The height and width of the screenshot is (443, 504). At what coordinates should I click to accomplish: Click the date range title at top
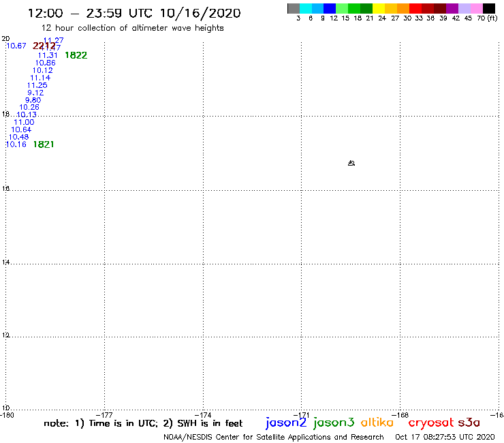(x=134, y=13)
